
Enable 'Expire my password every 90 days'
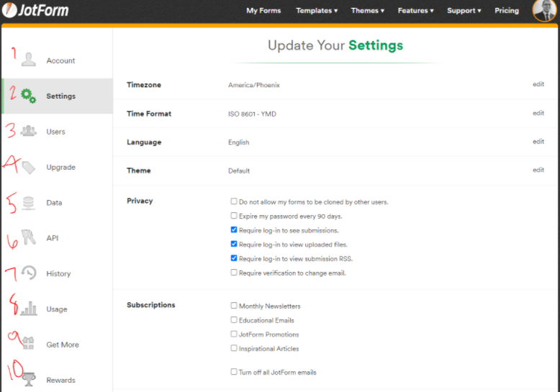[x=234, y=216]
